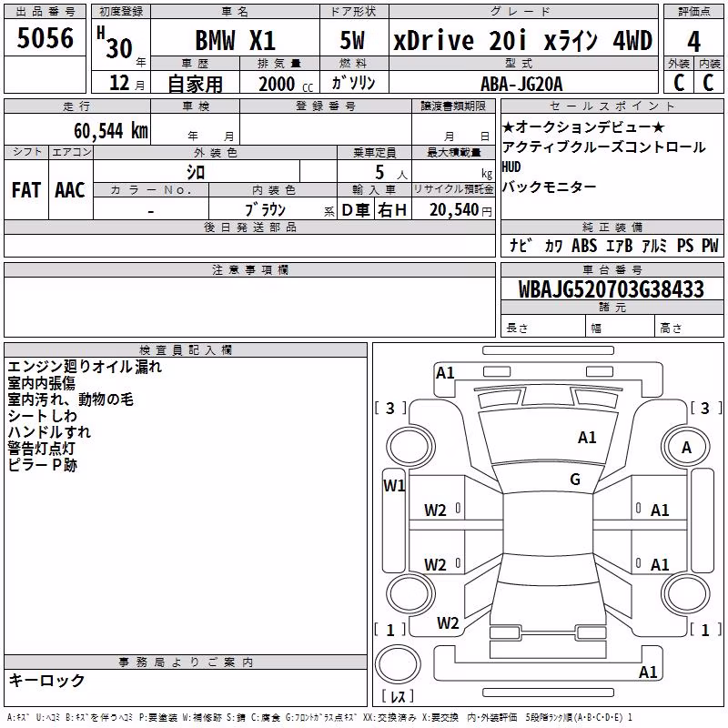Click displacement value 2000 cc

[286, 84]
